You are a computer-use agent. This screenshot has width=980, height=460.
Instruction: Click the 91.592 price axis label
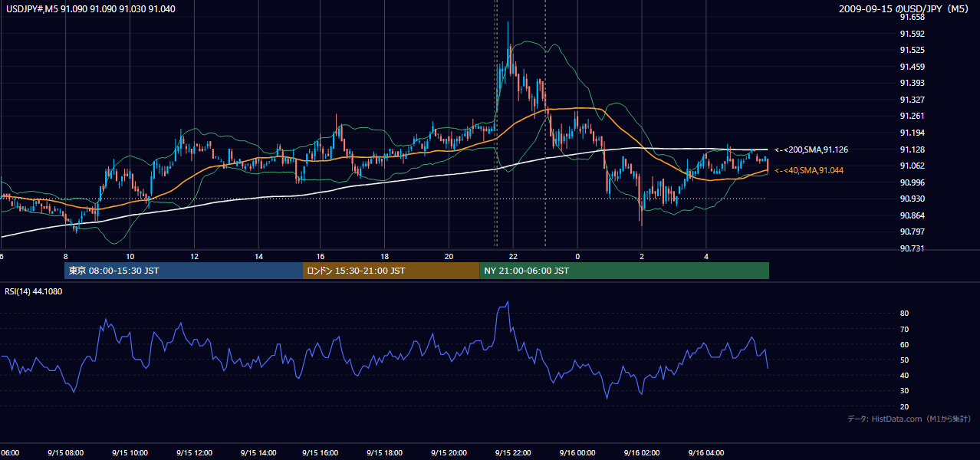pos(911,34)
